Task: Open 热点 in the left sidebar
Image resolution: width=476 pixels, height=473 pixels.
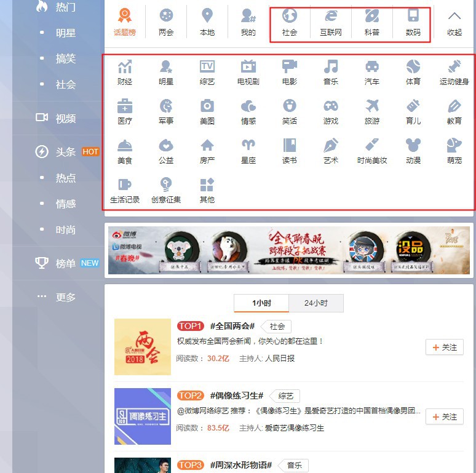Action: (x=66, y=178)
